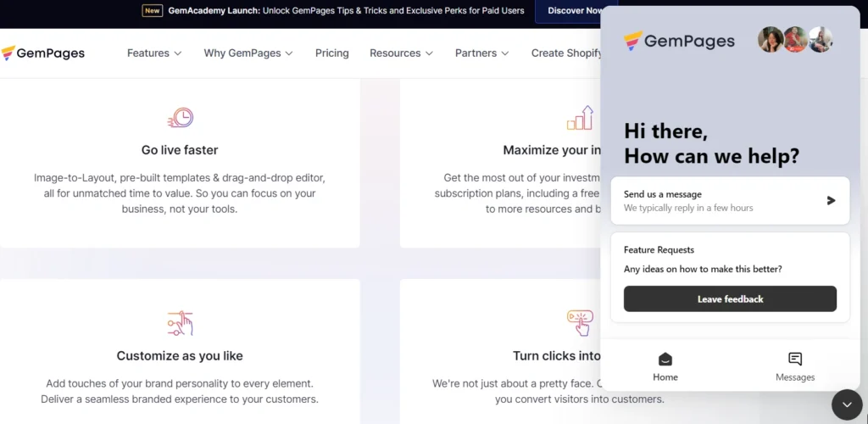Expand the Resources dropdown menu
868x424 pixels.
pyautogui.click(x=401, y=53)
